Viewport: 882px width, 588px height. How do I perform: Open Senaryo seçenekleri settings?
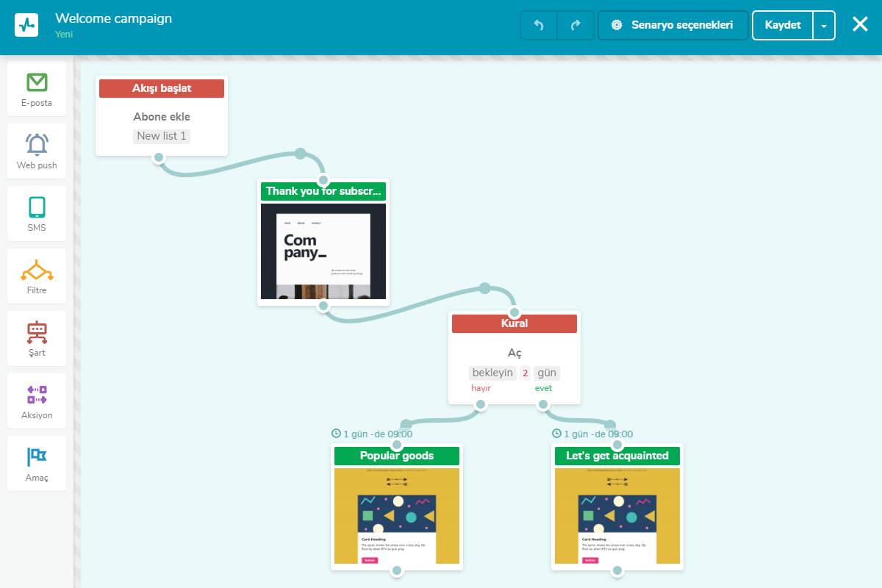pyautogui.click(x=673, y=25)
